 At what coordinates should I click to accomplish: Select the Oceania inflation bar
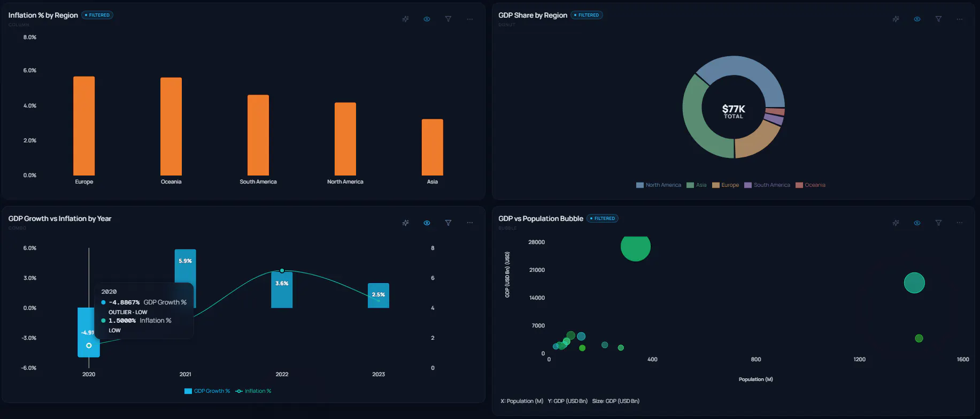point(171,126)
